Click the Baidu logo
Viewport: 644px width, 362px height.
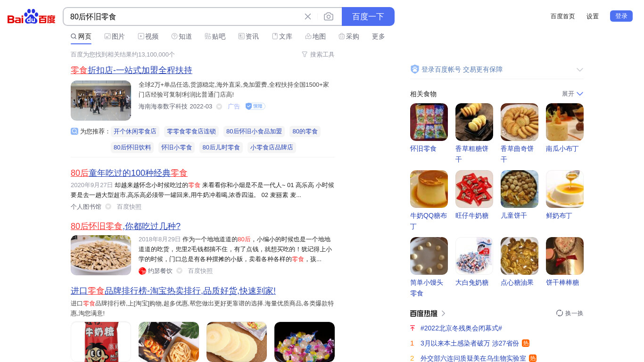pyautogui.click(x=32, y=17)
